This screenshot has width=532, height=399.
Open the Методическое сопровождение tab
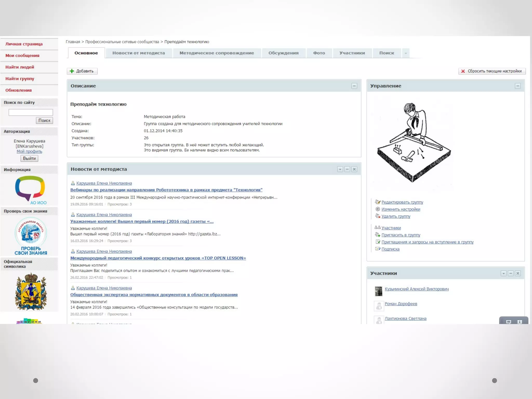pos(217,53)
